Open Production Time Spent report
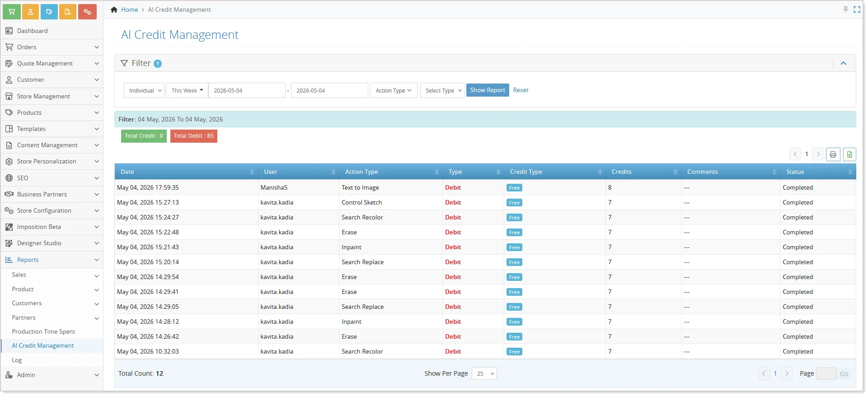The image size is (868, 396). click(43, 331)
